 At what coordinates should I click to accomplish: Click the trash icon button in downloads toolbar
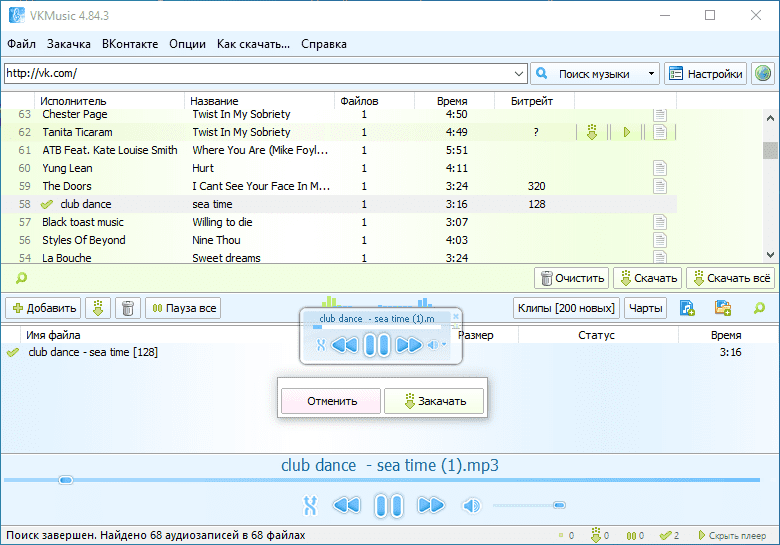128,308
